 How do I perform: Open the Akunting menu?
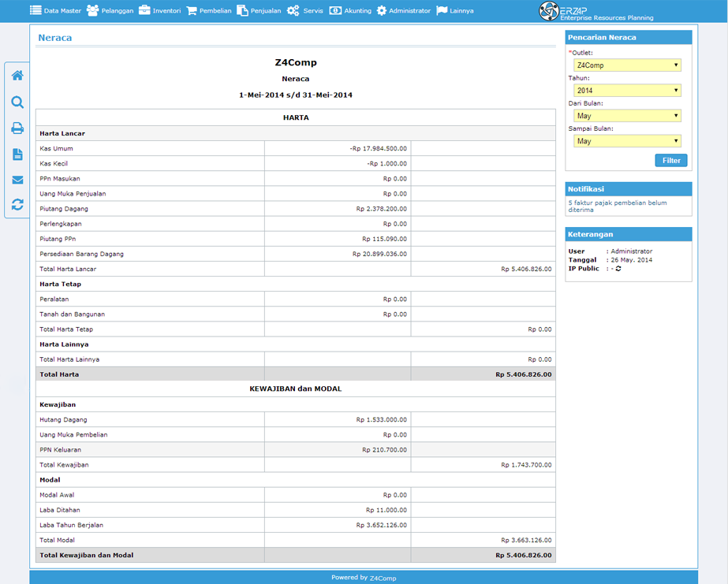tap(350, 10)
